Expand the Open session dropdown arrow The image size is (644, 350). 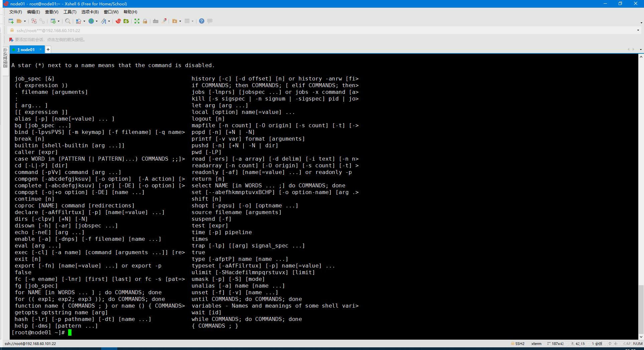[x=25, y=21]
